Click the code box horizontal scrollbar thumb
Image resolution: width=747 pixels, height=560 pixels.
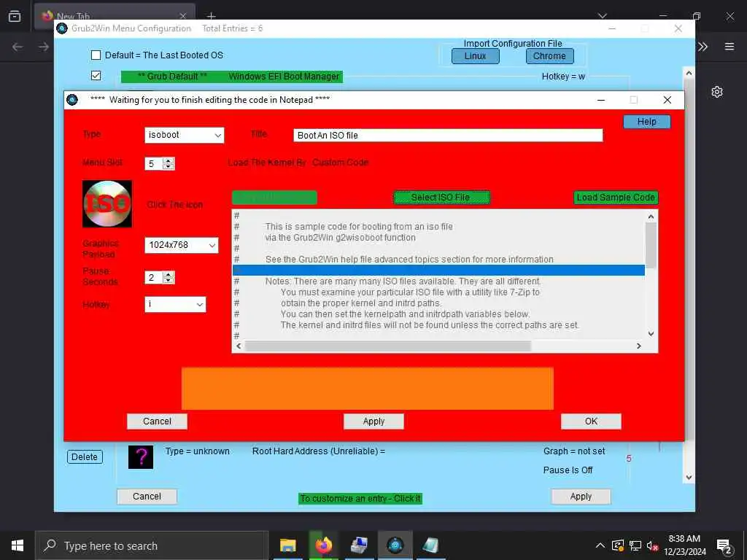(x=387, y=346)
